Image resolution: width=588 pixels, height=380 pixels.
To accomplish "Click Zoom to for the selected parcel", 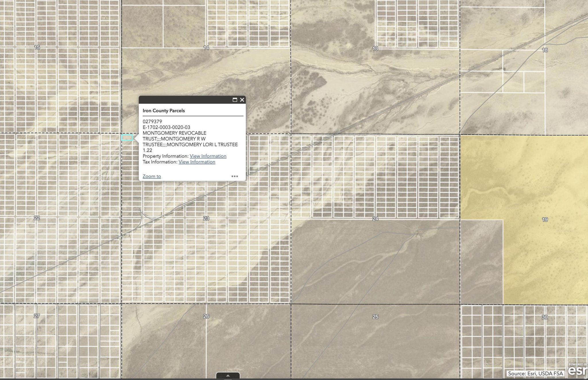I will coord(152,176).
